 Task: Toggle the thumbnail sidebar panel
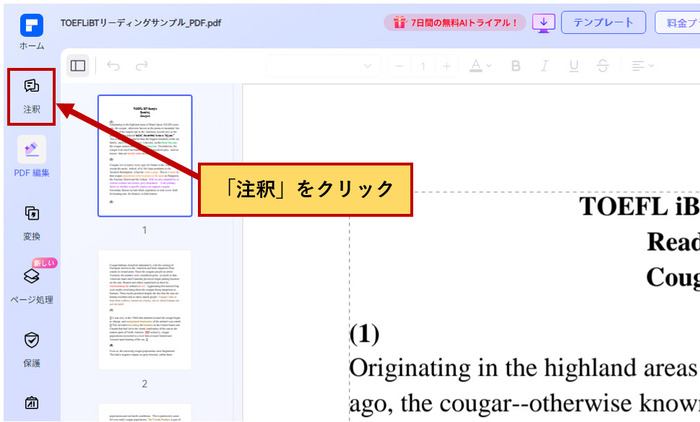tap(78, 66)
